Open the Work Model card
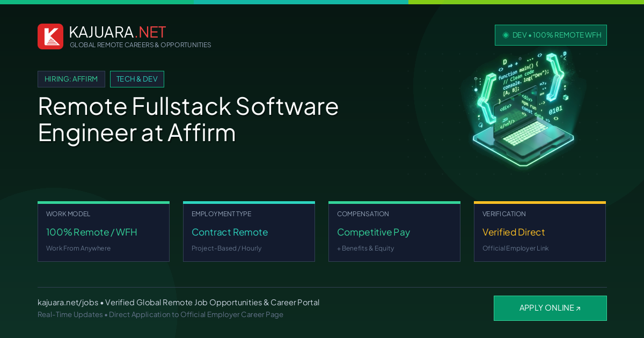Viewport: 644px width, 338px height. pyautogui.click(x=104, y=231)
